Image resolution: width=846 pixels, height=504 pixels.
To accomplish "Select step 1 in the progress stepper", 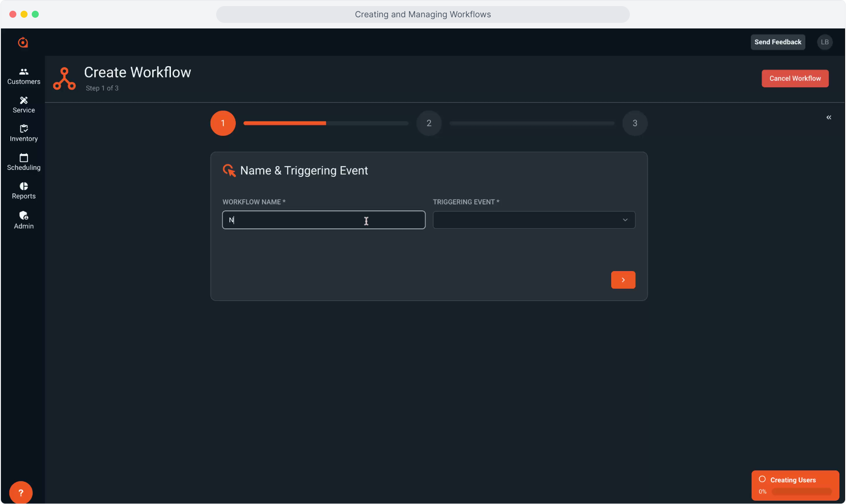I will pyautogui.click(x=223, y=123).
